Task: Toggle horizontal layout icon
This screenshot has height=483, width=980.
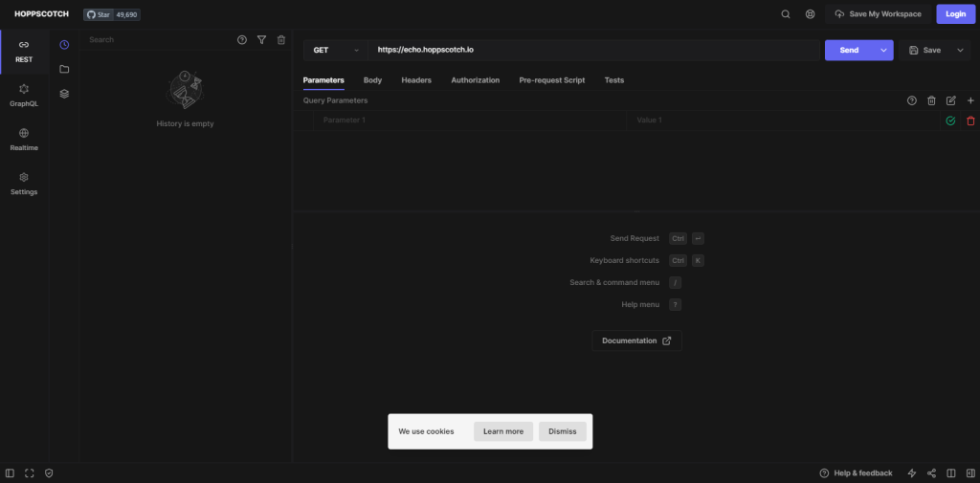Action: [951, 473]
